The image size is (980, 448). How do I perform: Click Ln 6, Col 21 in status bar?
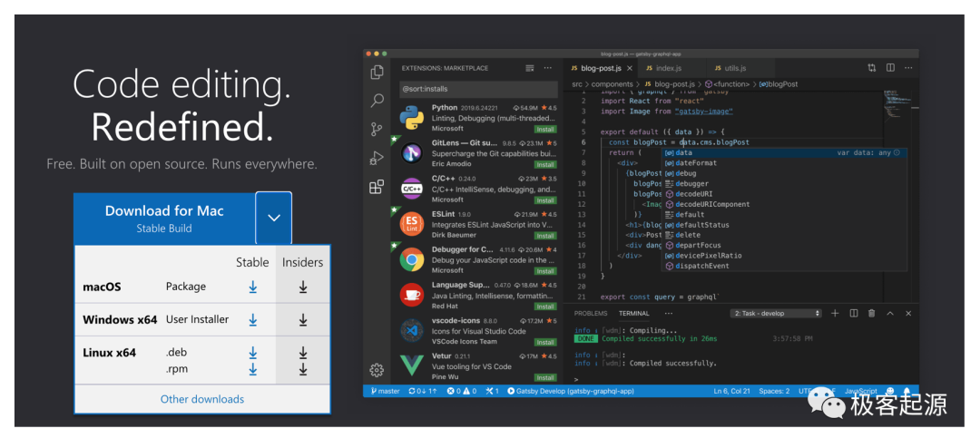(732, 391)
